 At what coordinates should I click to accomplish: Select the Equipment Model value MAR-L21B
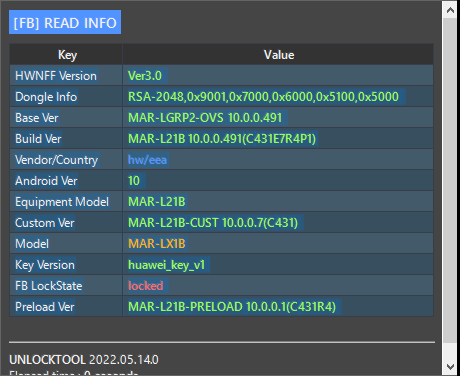(157, 202)
